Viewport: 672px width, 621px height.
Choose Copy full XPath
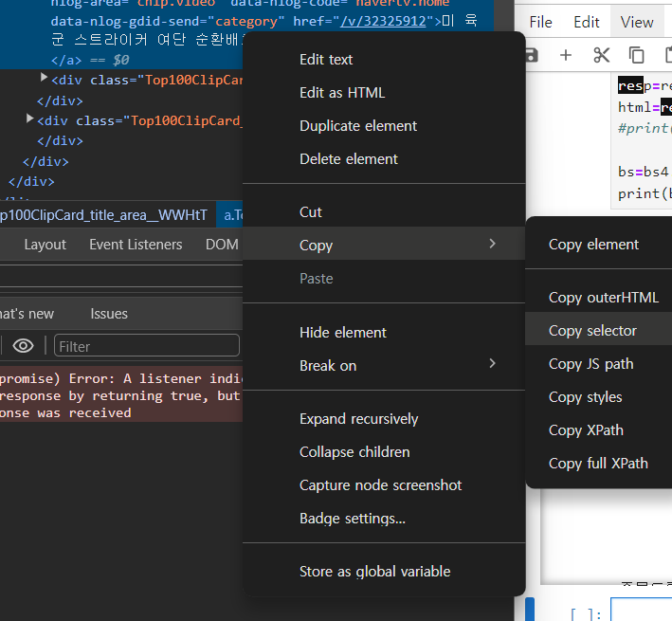click(x=598, y=464)
